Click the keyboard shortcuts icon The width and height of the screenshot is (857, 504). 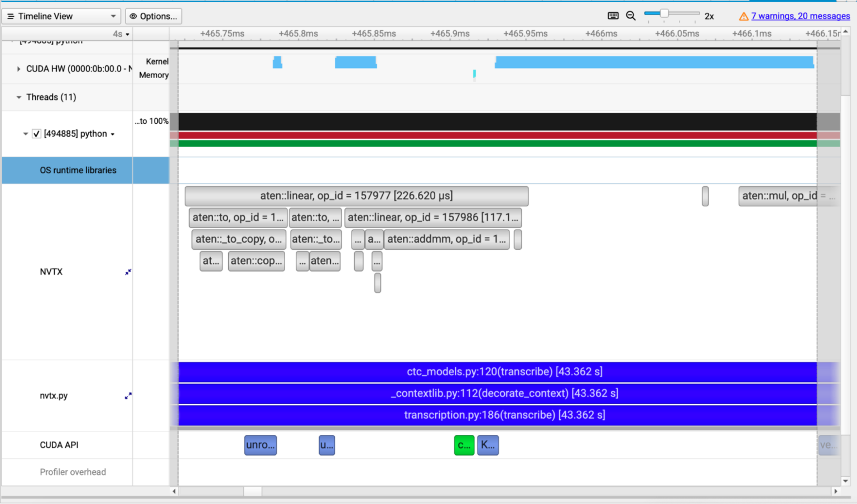pos(612,16)
